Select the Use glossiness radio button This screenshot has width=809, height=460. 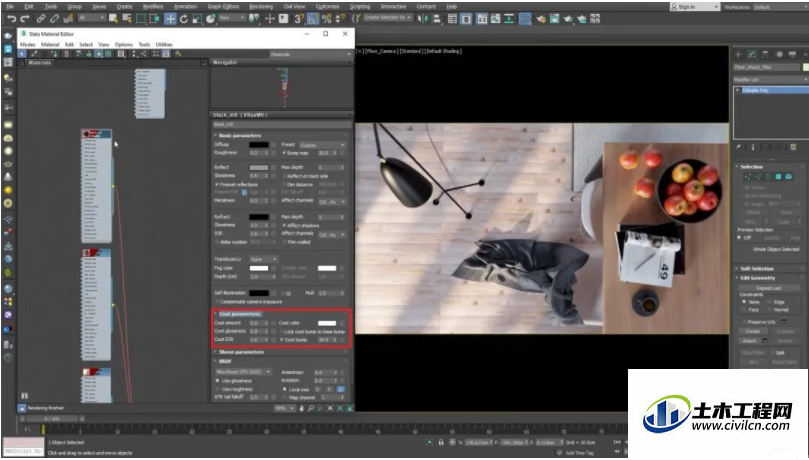[217, 381]
